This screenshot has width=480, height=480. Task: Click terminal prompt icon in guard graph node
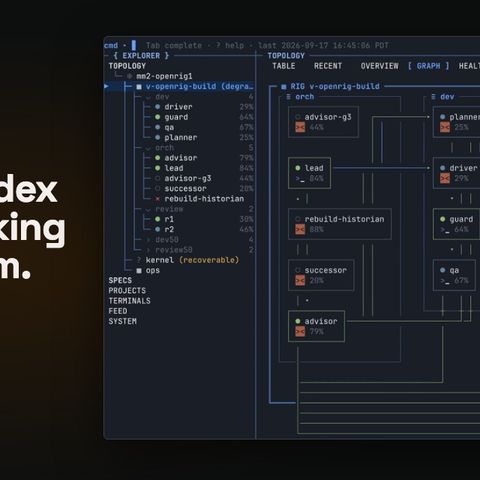coord(445,230)
